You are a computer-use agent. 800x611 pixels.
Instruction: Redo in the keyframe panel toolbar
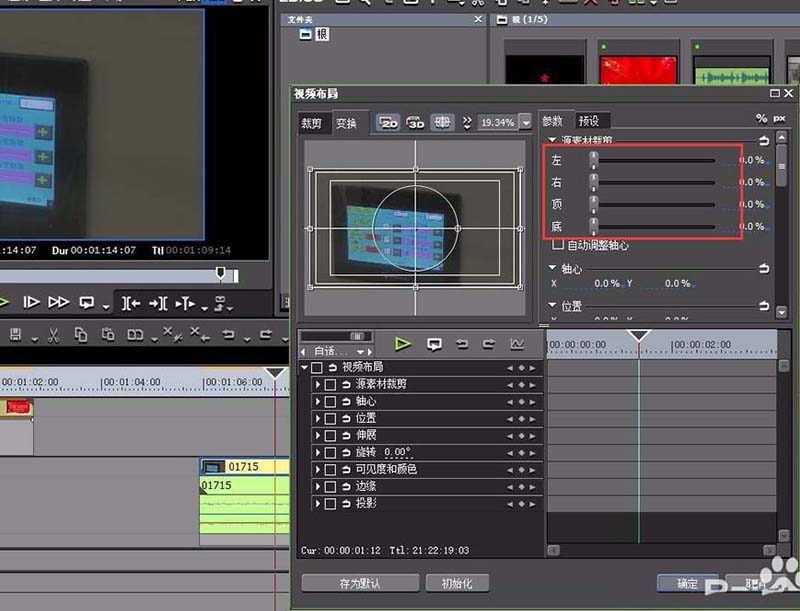489,344
